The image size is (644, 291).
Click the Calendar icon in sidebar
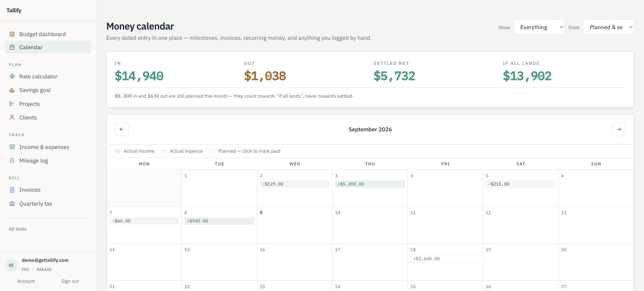(x=12, y=47)
